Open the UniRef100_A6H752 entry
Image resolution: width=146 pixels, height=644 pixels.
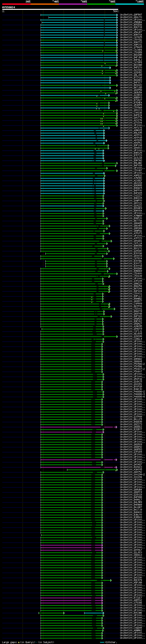(x=131, y=472)
